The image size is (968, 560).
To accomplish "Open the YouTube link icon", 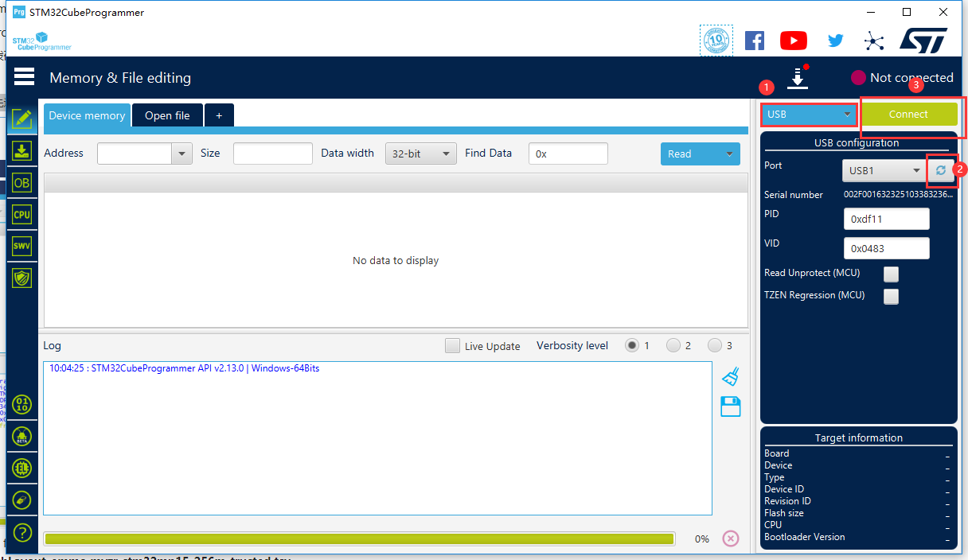I will 794,40.
